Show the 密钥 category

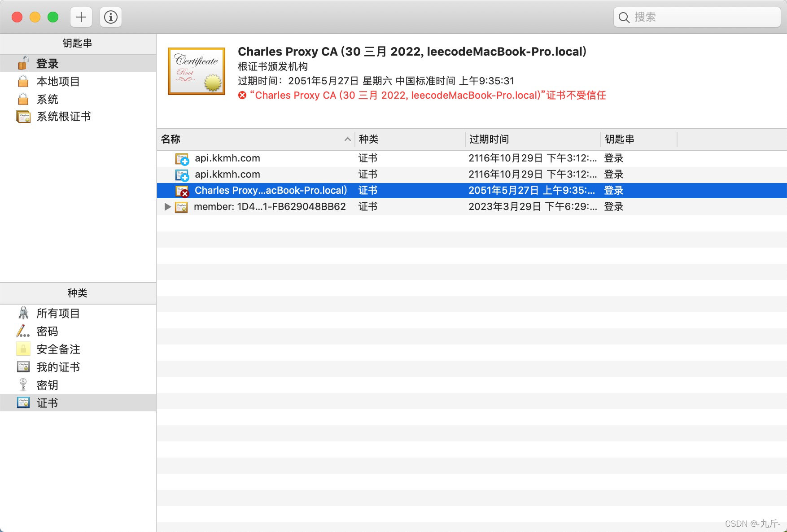(x=78, y=385)
